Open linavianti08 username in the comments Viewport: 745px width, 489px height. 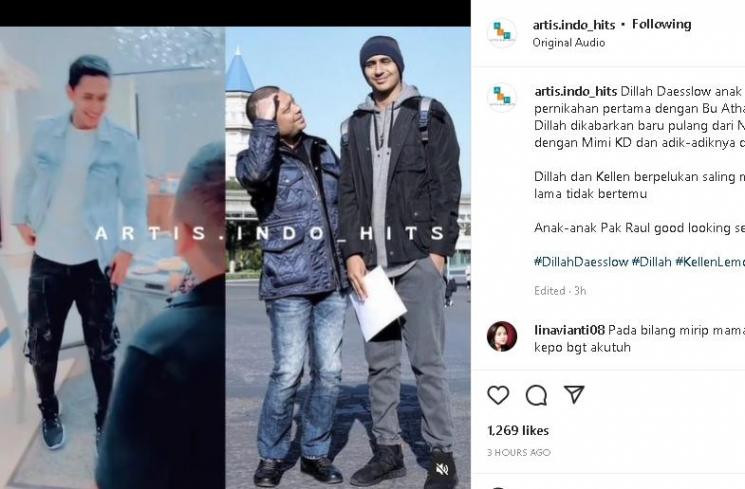pos(569,330)
